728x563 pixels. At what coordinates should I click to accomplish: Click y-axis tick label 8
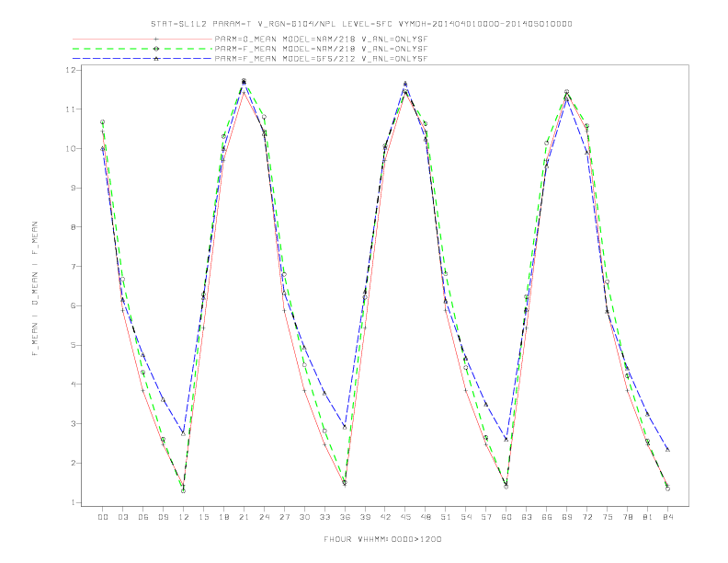pyautogui.click(x=73, y=227)
